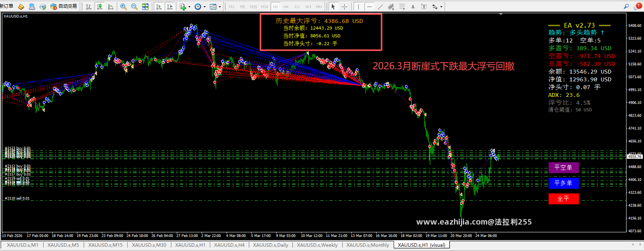Image resolution: width=644 pixels, height=251 pixels.
Task: Select the M15 timeframe button
Action: click(253, 7)
